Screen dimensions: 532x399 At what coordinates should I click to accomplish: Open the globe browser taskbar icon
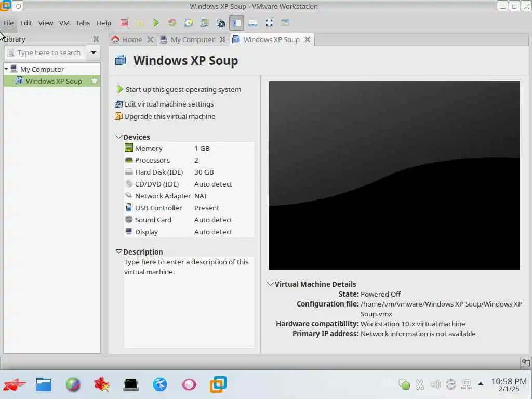click(x=73, y=385)
